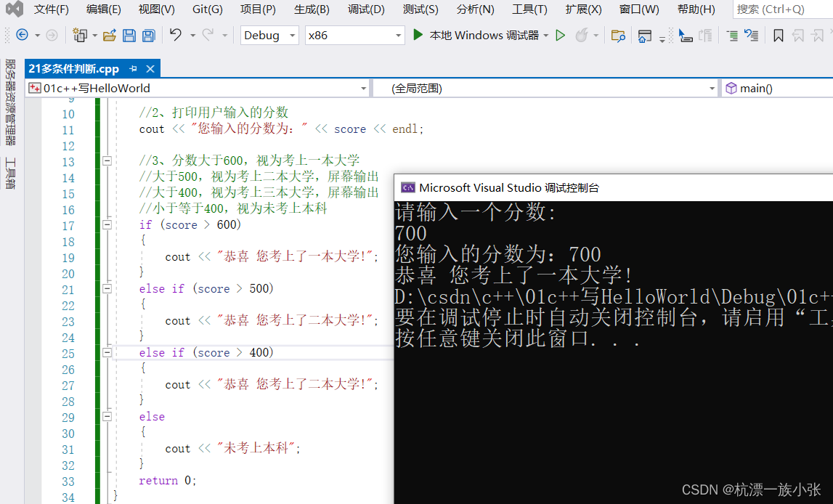Expand the New Project icon dropdown arrow
This screenshot has width=833, height=504.
94,36
